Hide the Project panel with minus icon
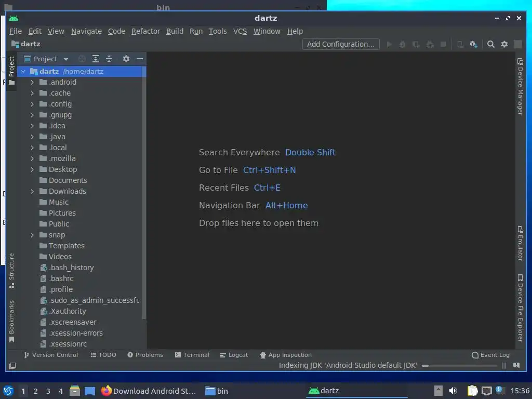This screenshot has width=532, height=399. pos(140,59)
